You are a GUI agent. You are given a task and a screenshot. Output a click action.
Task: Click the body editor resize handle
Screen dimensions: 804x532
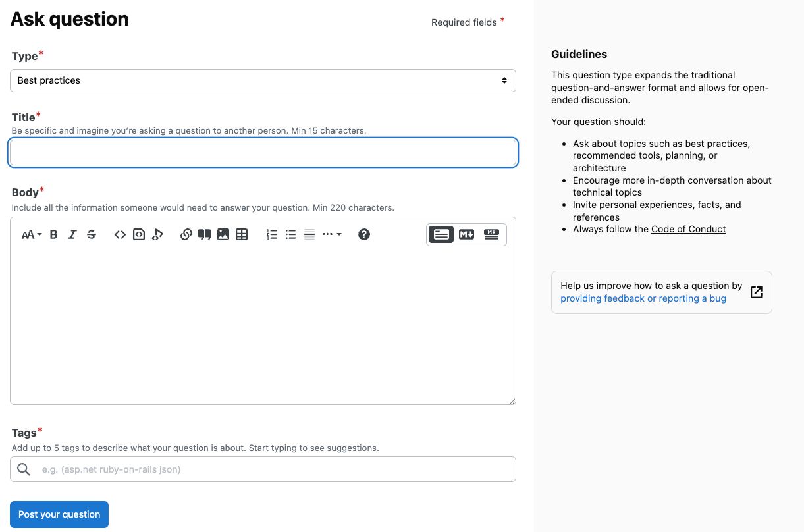coord(512,400)
